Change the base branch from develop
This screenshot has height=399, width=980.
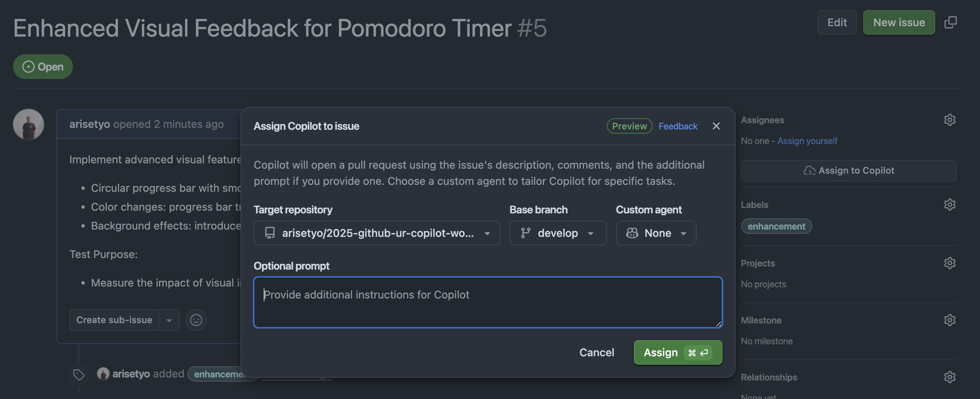pyautogui.click(x=557, y=233)
